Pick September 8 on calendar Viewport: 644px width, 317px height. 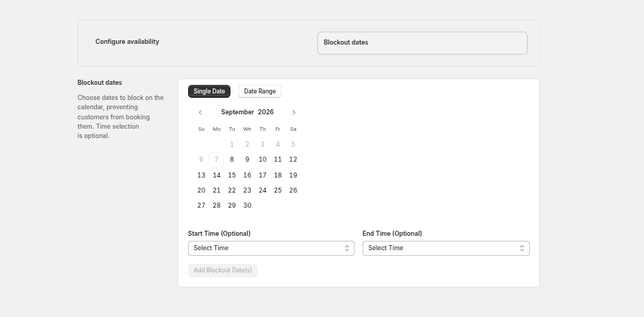coord(232,160)
